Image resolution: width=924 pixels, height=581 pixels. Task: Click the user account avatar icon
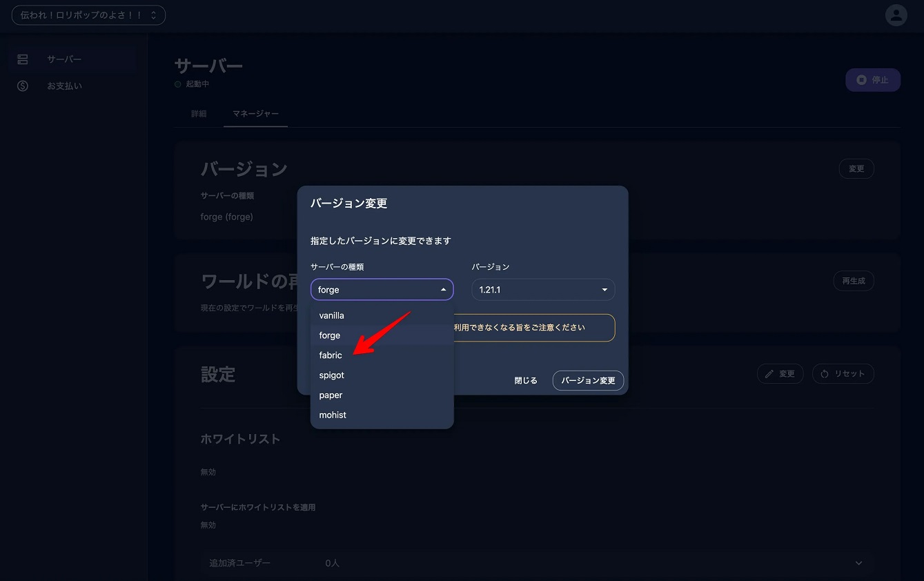pyautogui.click(x=896, y=15)
